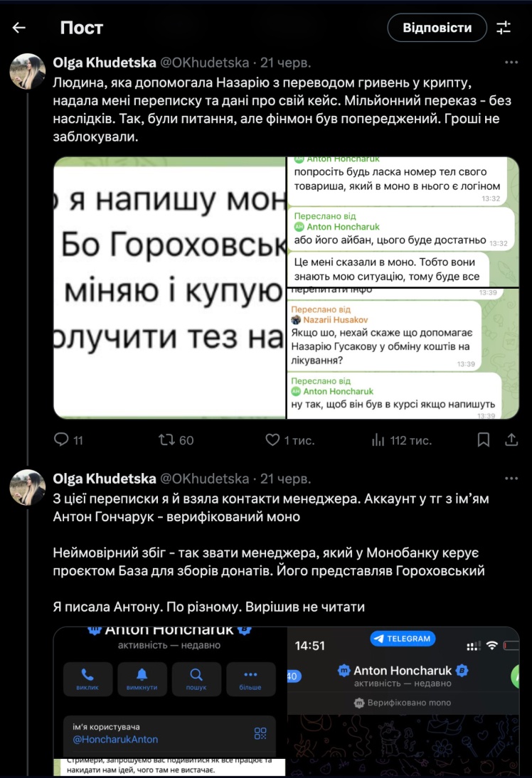Go back using the arrow icon
The width and height of the screenshot is (532, 778).
tap(19, 28)
